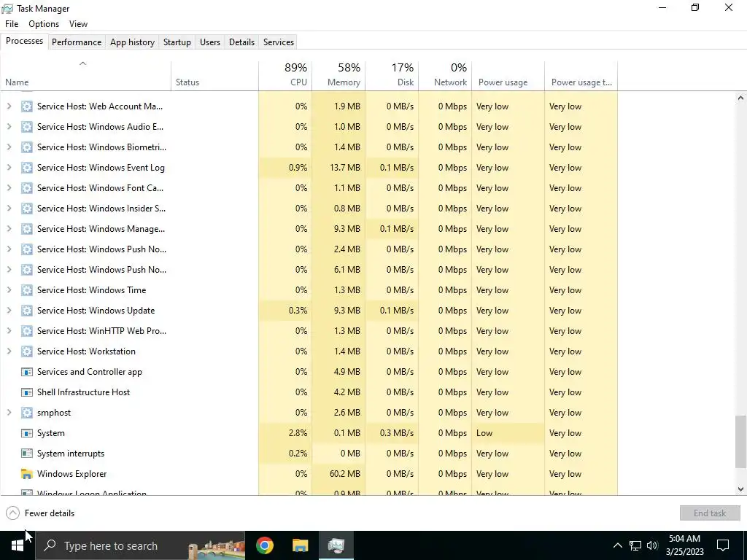This screenshot has height=560, width=747.
Task: Expand Service Host: Windows Time group
Action: pos(9,290)
